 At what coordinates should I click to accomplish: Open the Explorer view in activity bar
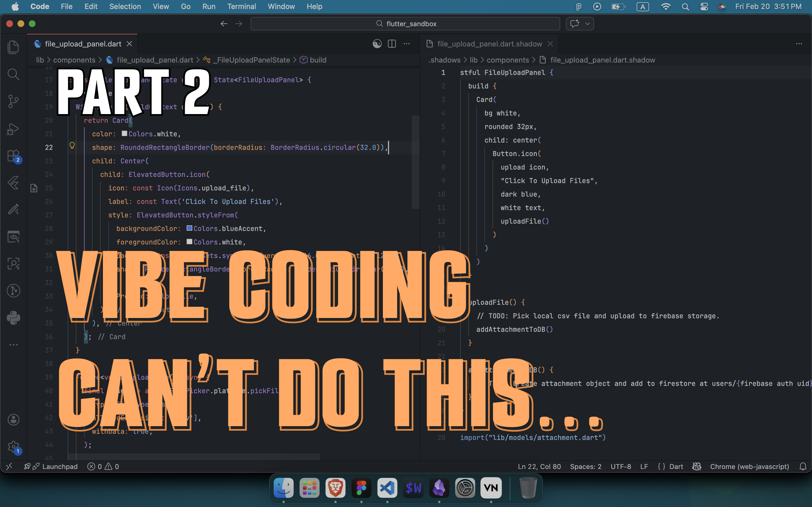click(x=13, y=47)
